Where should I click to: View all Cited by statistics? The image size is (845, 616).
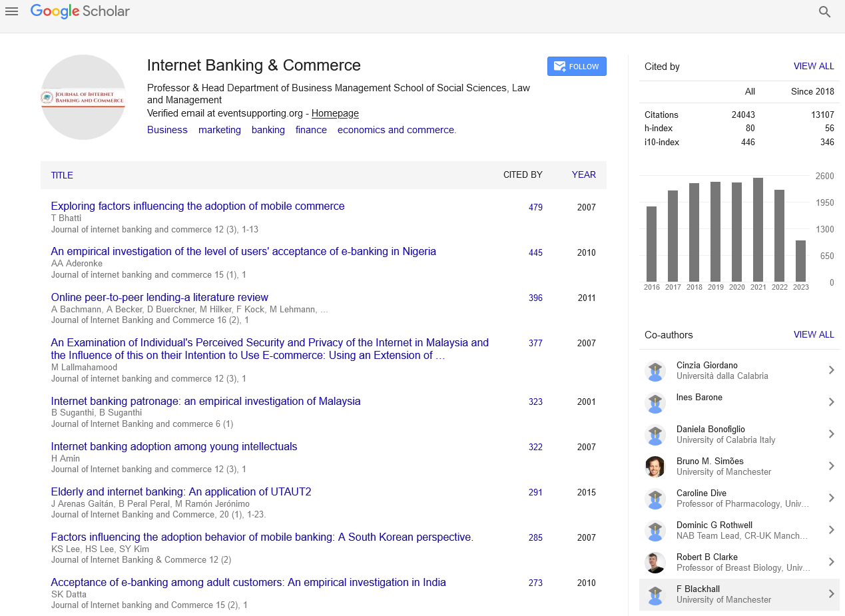pos(813,67)
